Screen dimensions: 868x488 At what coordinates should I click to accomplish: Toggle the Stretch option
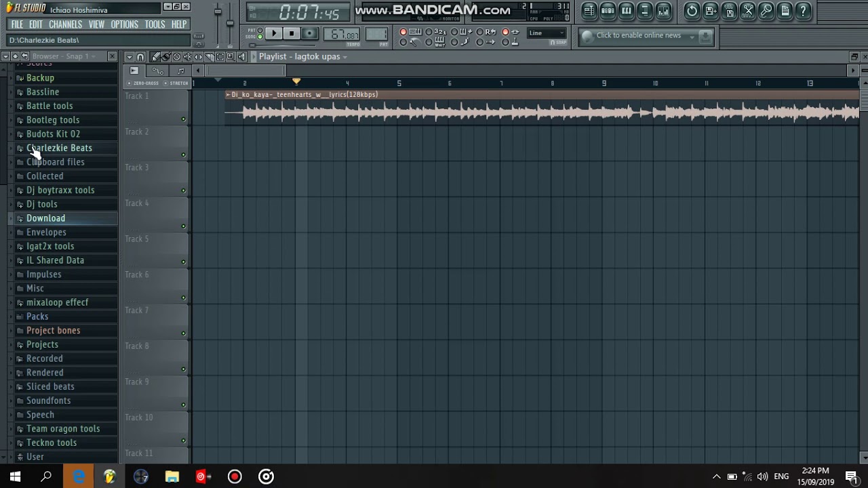pos(176,83)
